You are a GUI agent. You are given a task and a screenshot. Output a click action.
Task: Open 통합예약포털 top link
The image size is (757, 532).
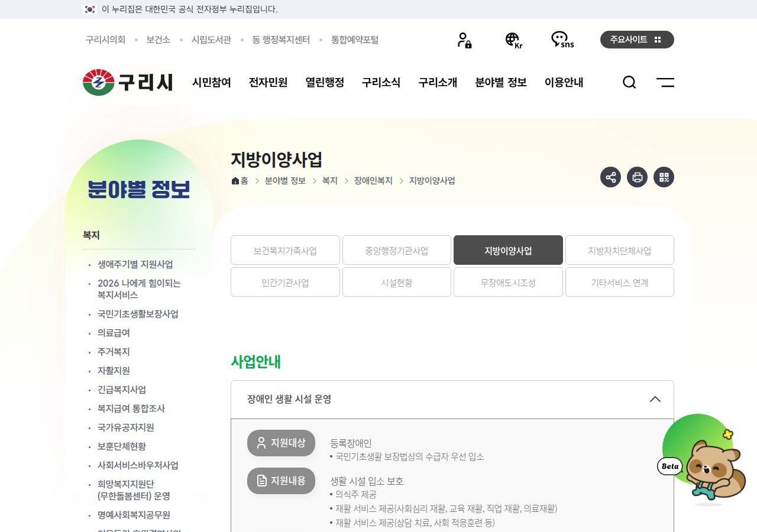(355, 40)
